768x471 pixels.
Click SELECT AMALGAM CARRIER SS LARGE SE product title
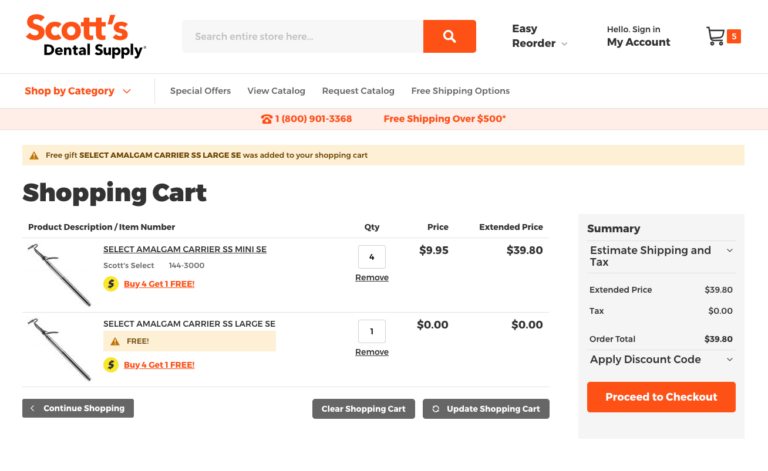(x=189, y=324)
